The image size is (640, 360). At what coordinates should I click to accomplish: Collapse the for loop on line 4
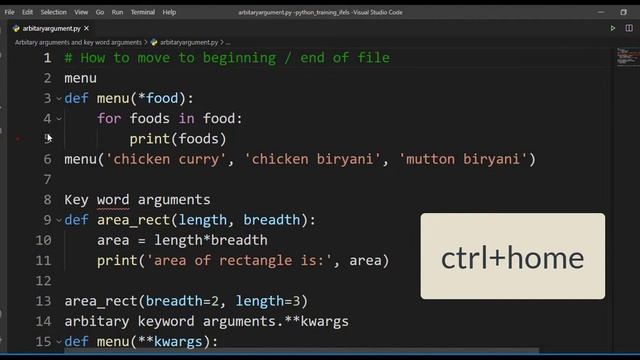click(59, 119)
